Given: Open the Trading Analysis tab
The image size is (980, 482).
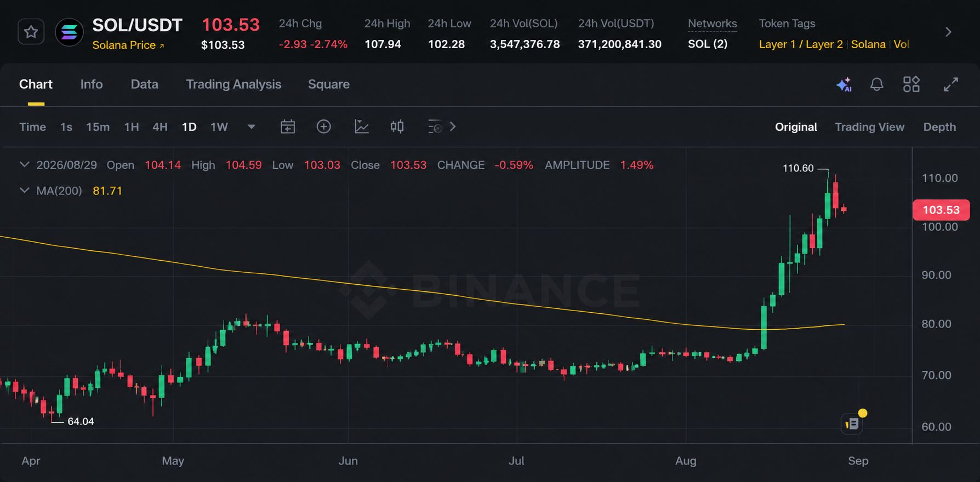Looking at the screenshot, I should pyautogui.click(x=233, y=84).
